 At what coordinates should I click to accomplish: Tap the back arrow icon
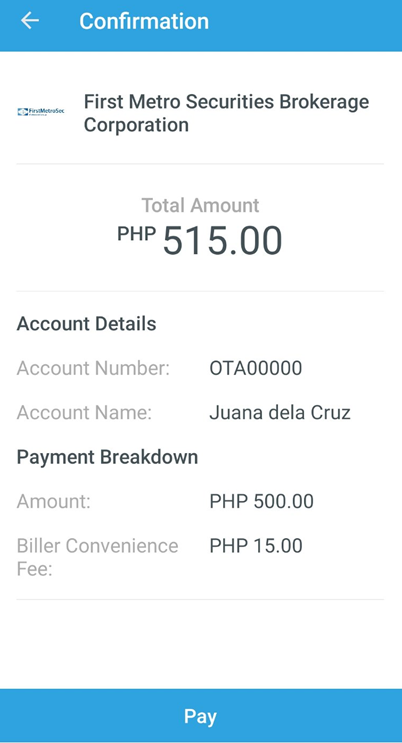(x=30, y=20)
